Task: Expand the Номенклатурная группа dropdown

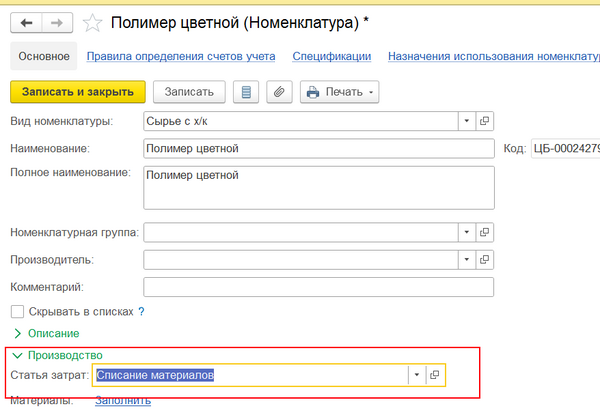Action: (x=466, y=232)
